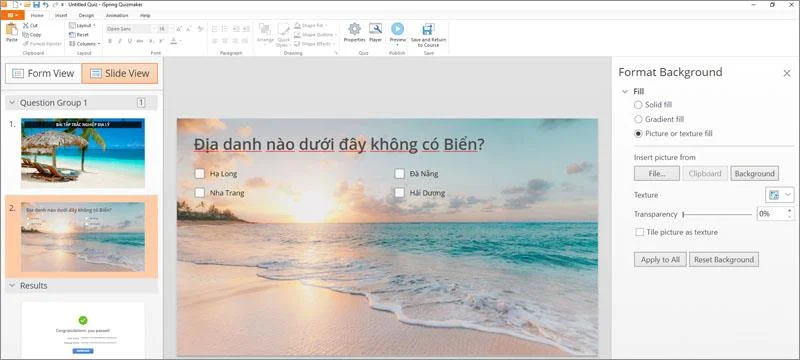Click Save and Return to Course
The height and width of the screenshot is (360, 800).
tap(428, 35)
